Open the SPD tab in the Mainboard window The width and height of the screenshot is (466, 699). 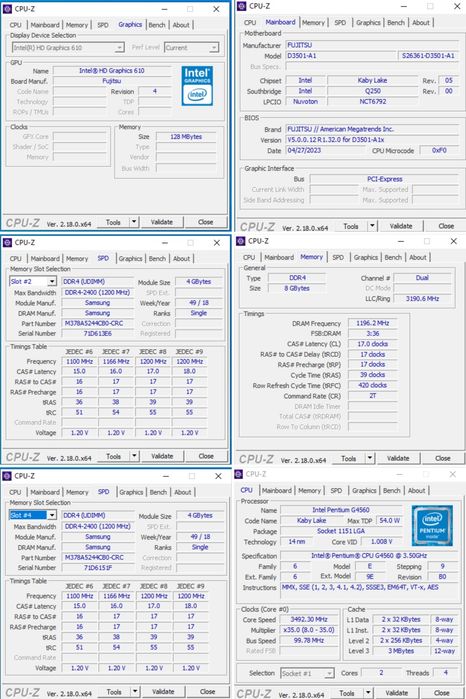pos(340,22)
